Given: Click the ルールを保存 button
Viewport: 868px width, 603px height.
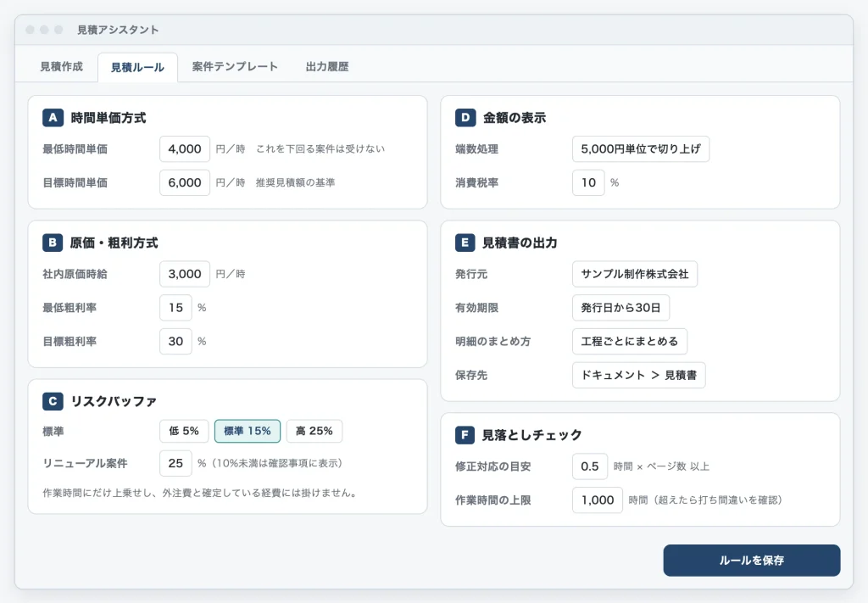Looking at the screenshot, I should [752, 561].
